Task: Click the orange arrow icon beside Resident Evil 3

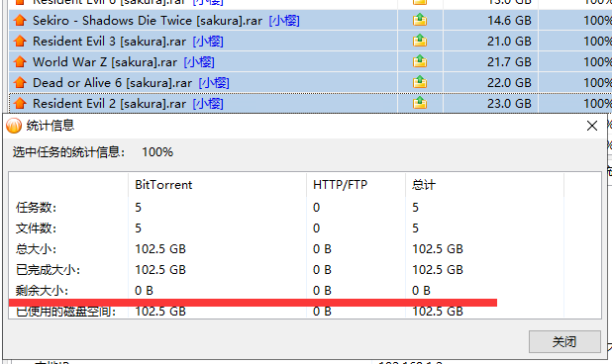Action: [20, 41]
